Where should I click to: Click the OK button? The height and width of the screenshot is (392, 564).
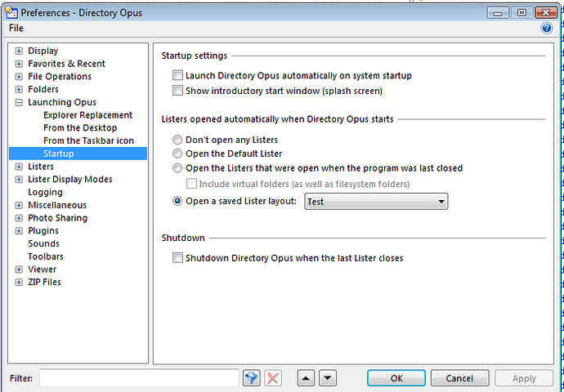click(x=396, y=378)
